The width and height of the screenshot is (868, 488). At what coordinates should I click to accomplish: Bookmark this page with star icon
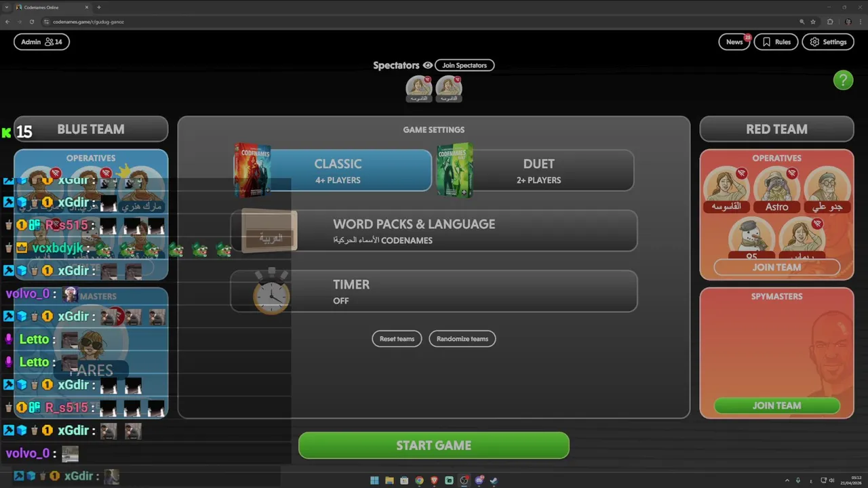point(814,22)
